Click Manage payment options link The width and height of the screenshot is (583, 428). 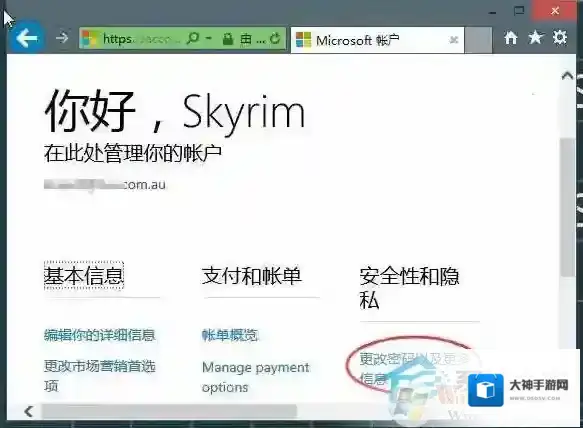(255, 377)
